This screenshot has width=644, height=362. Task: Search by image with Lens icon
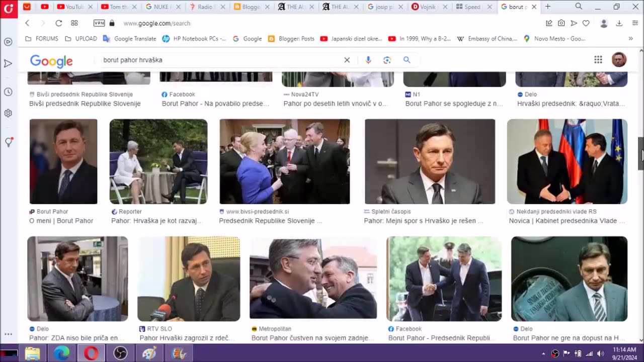[x=387, y=60]
